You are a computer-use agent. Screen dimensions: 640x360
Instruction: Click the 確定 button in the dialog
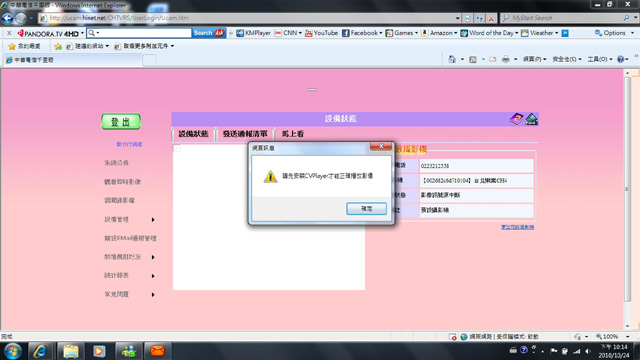pyautogui.click(x=366, y=209)
